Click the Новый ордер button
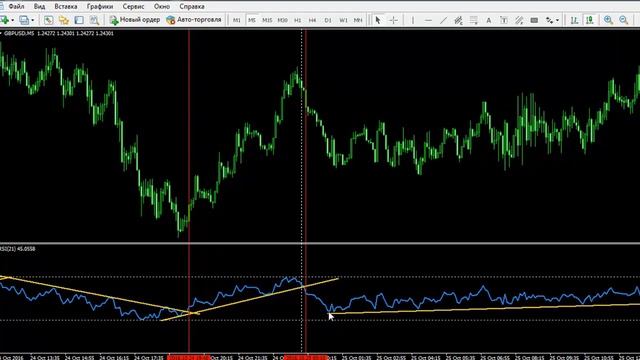The height and width of the screenshot is (360, 640). [x=135, y=20]
